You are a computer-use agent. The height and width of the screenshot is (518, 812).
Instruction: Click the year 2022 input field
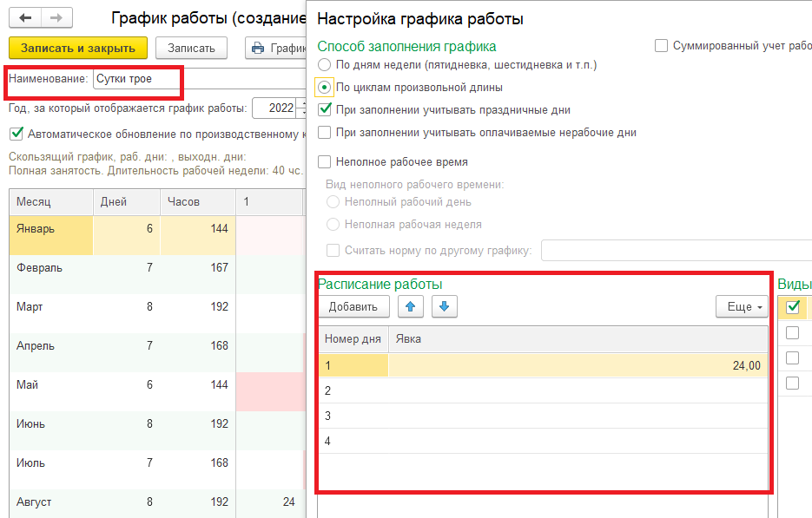click(x=275, y=108)
